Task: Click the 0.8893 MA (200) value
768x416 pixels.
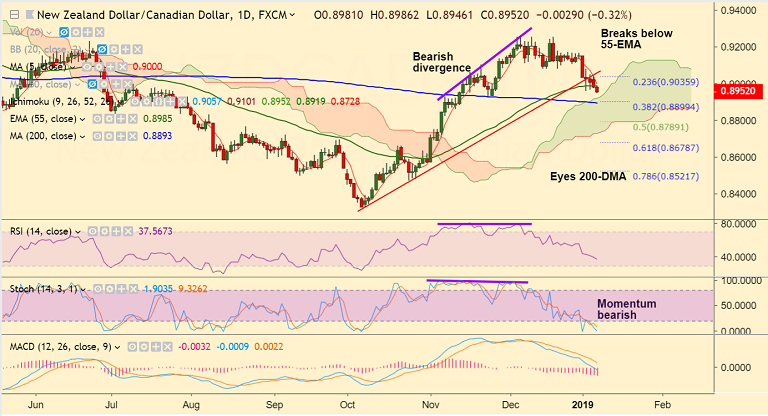Action: pos(158,136)
